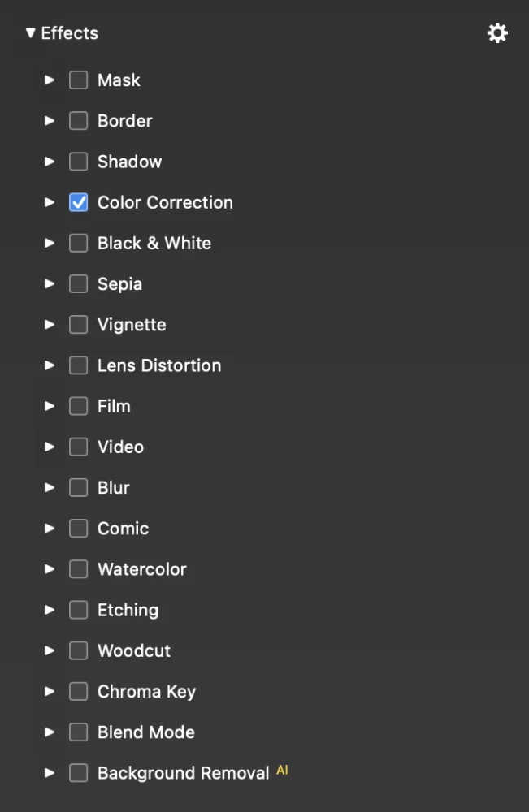Expand the Mask effect options
This screenshot has width=529, height=812.
point(50,80)
